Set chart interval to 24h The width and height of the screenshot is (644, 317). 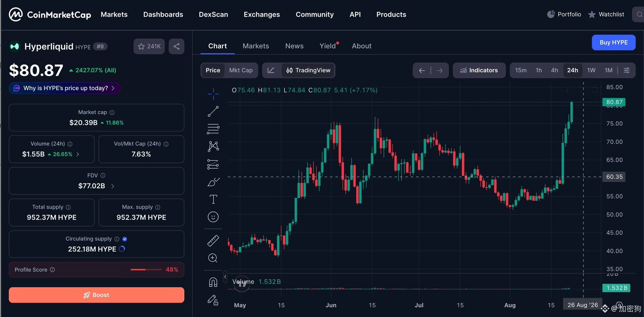click(x=573, y=70)
